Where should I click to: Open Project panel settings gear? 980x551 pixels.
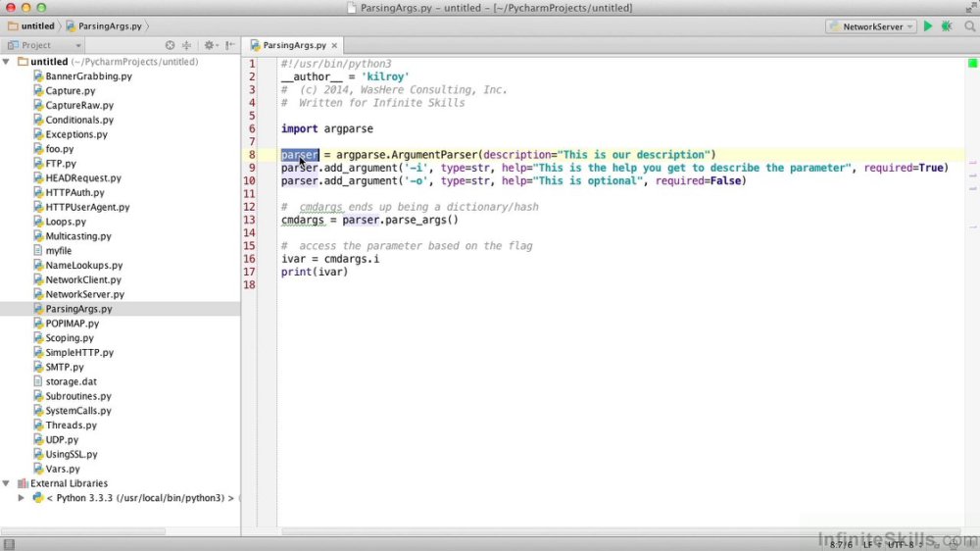(210, 45)
